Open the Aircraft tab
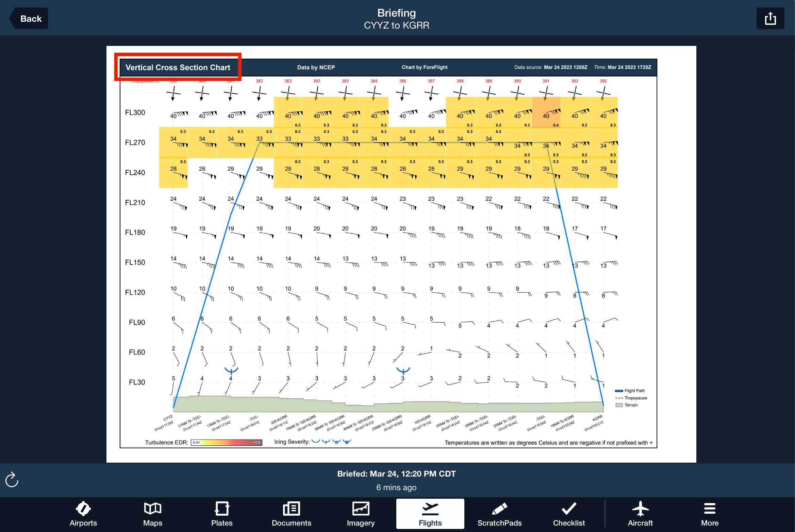The image size is (795, 532). 640,514
